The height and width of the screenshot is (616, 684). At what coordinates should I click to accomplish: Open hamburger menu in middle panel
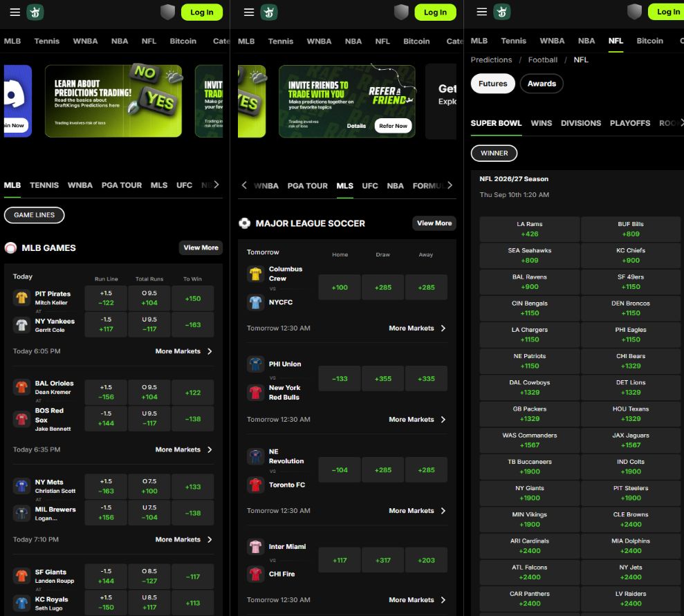(x=249, y=12)
